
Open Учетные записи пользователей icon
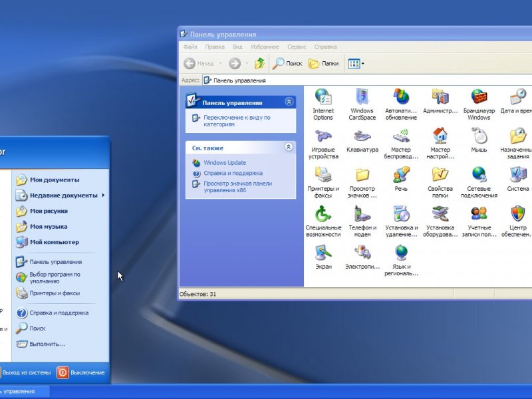pyautogui.click(x=479, y=221)
